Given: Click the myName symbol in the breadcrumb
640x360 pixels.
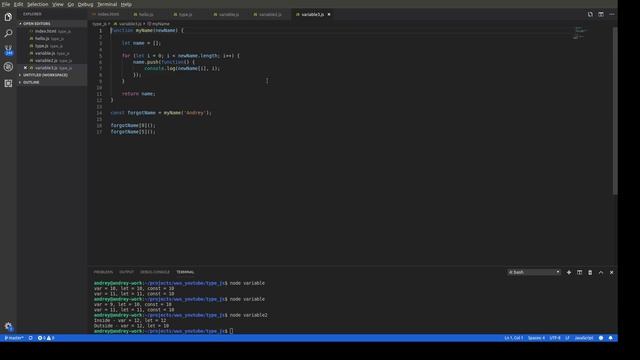Looking at the screenshot, I should point(158,24).
